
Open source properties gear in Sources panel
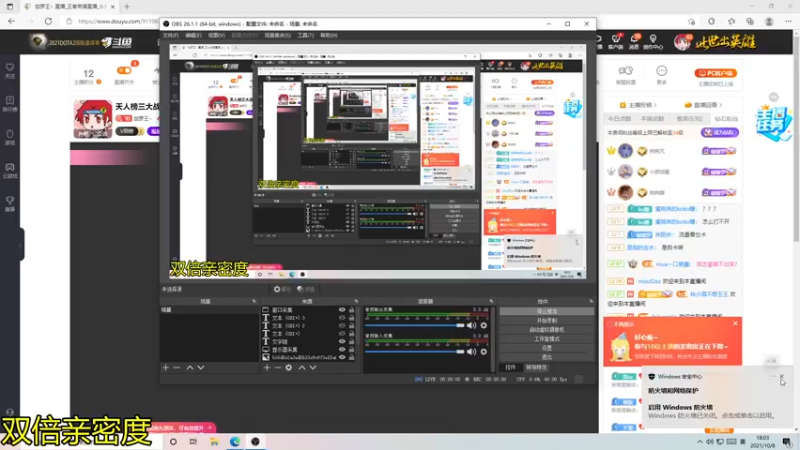tap(289, 367)
